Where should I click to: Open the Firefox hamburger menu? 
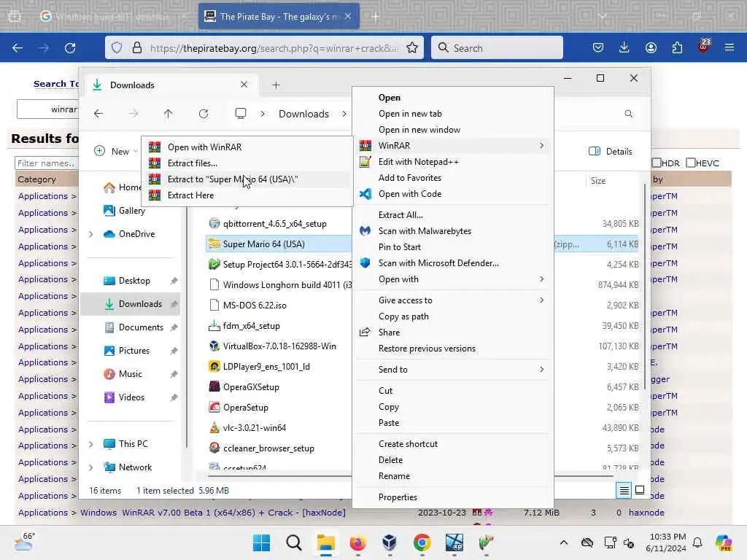tap(729, 47)
